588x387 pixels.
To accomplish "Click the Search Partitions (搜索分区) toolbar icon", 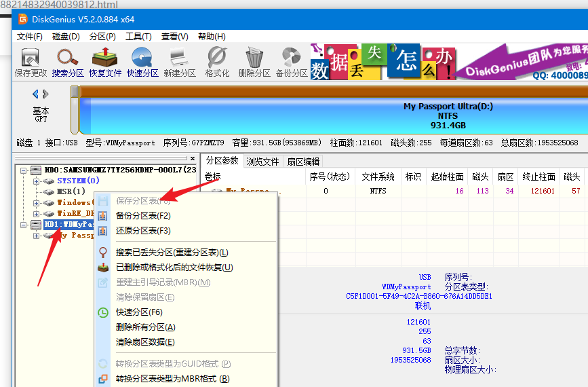I will click(x=68, y=61).
